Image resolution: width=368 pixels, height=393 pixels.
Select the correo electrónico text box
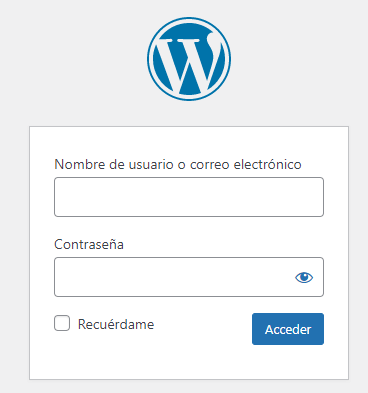[189, 197]
